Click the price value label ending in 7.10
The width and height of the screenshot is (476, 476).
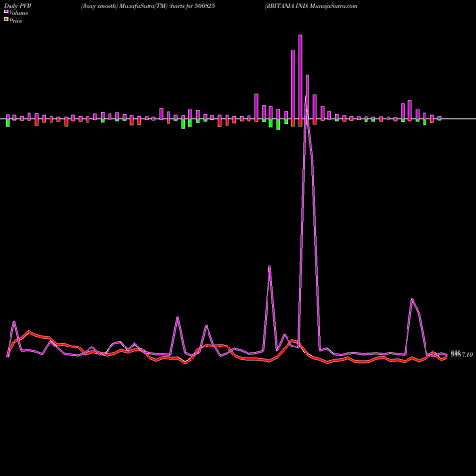point(462,354)
